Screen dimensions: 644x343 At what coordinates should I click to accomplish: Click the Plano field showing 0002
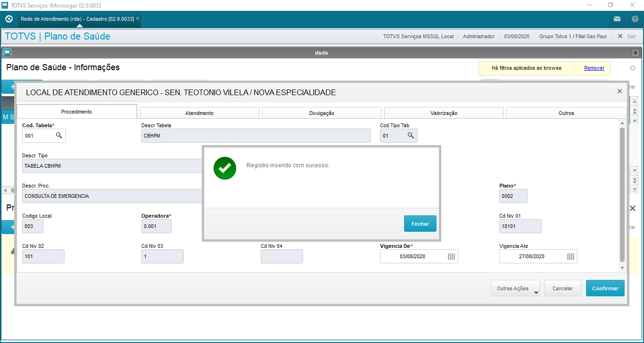point(513,196)
